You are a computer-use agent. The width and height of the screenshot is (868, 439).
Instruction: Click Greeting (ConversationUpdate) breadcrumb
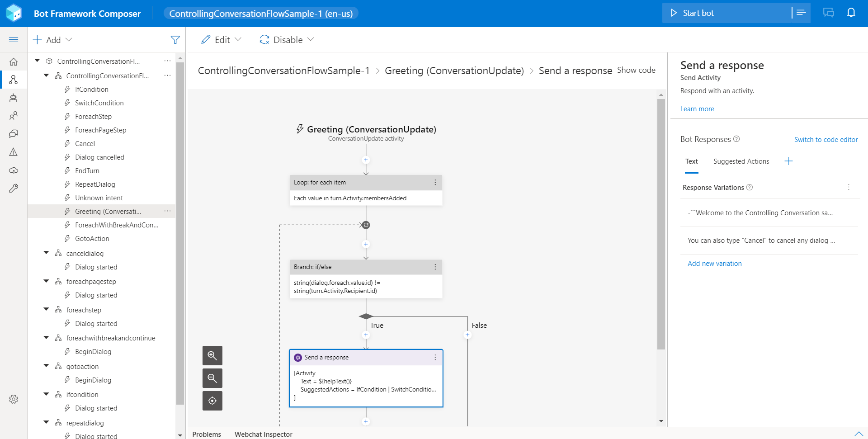(454, 71)
